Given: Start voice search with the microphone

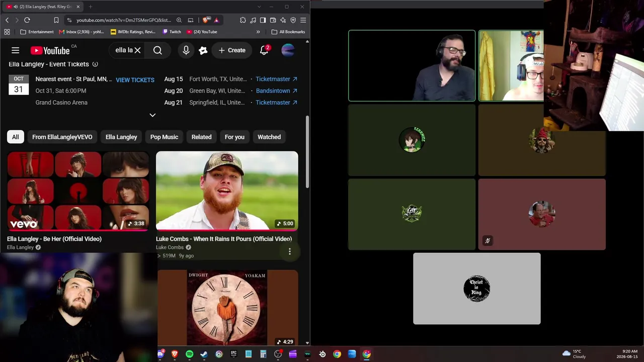Looking at the screenshot, I should click(x=186, y=50).
